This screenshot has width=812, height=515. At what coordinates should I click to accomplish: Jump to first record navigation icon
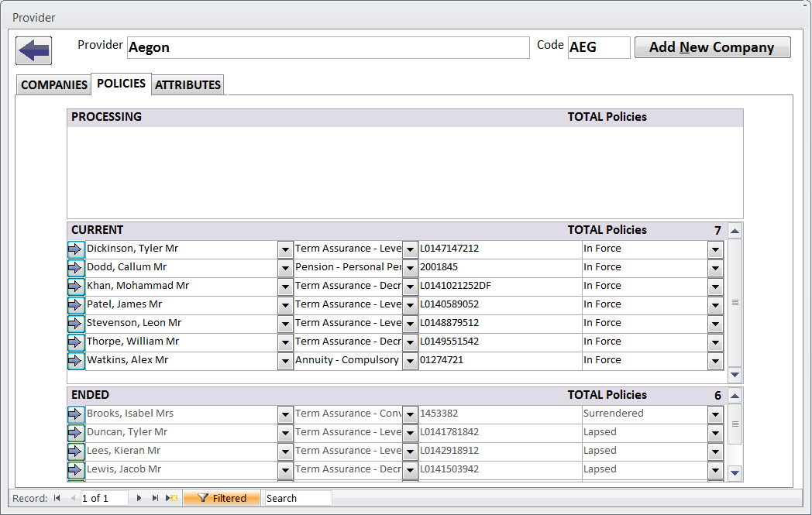(57, 499)
